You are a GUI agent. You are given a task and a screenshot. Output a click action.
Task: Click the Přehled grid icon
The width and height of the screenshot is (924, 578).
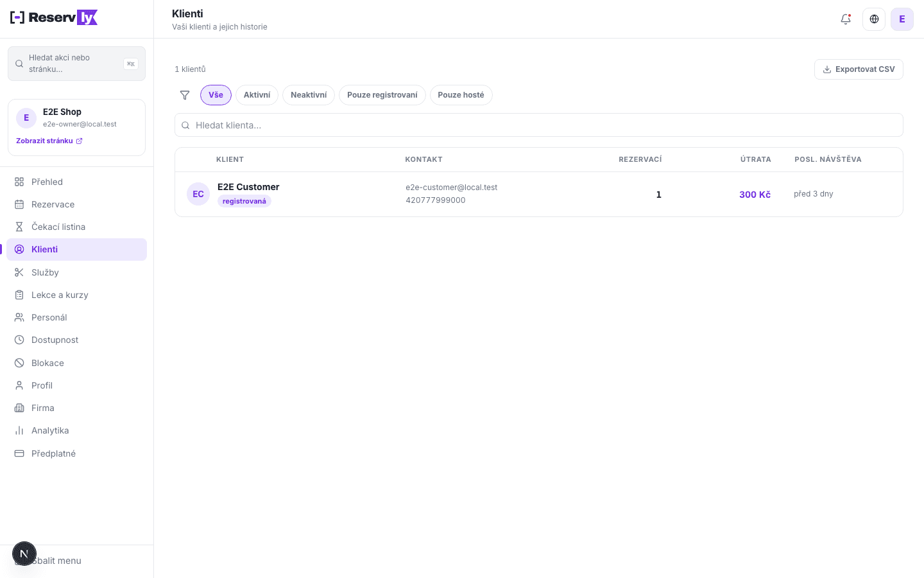[19, 182]
